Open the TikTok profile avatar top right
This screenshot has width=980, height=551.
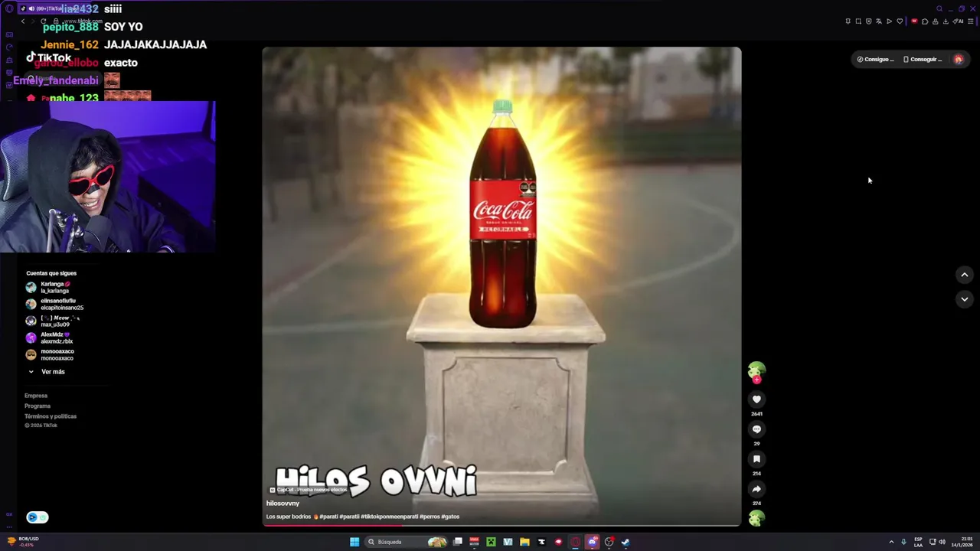click(x=958, y=59)
